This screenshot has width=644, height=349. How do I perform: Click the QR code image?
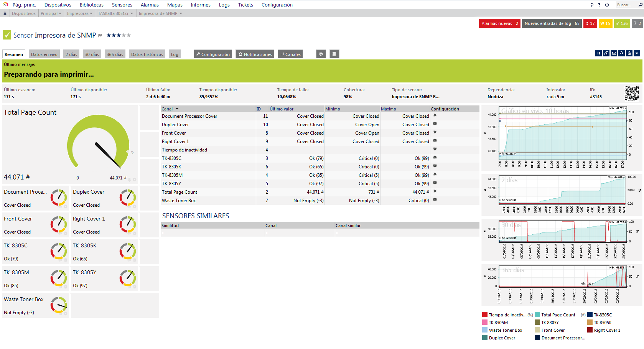coord(631,93)
